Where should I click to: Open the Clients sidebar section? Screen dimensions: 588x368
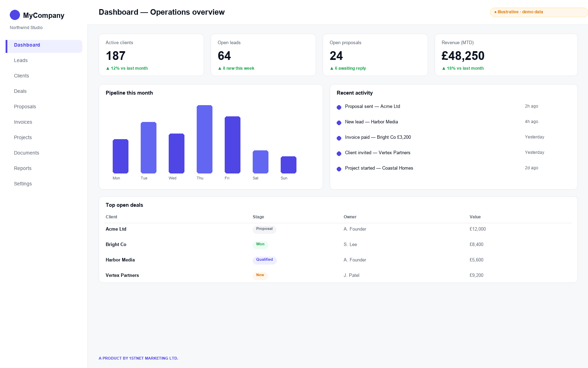click(x=44, y=76)
